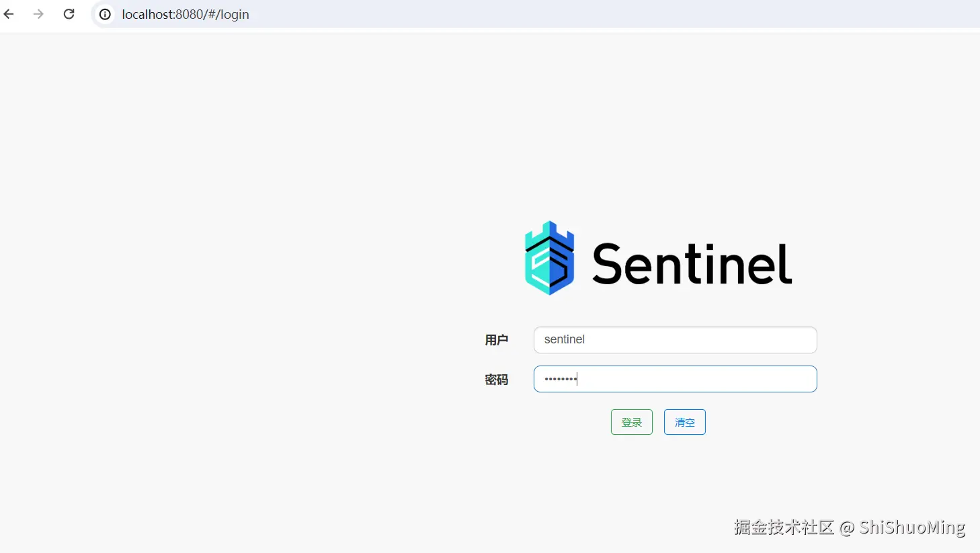Click the 密码 field label
The width and height of the screenshot is (980, 553).
497,380
